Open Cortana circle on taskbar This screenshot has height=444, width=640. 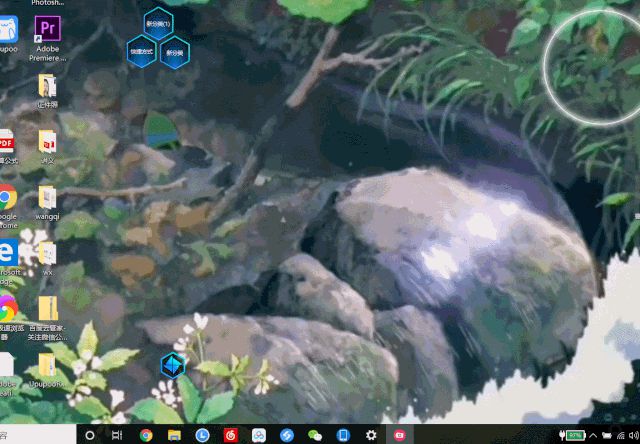click(89, 435)
